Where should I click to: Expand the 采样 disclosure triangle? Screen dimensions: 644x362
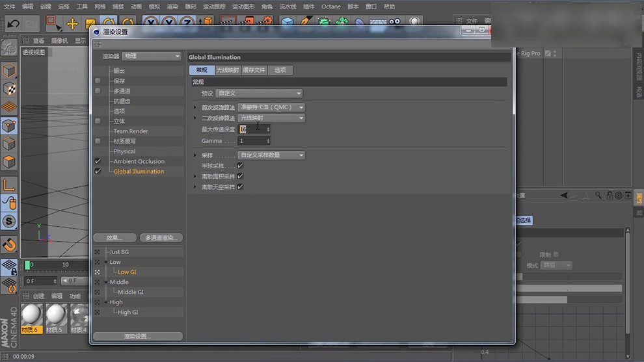tap(195, 155)
